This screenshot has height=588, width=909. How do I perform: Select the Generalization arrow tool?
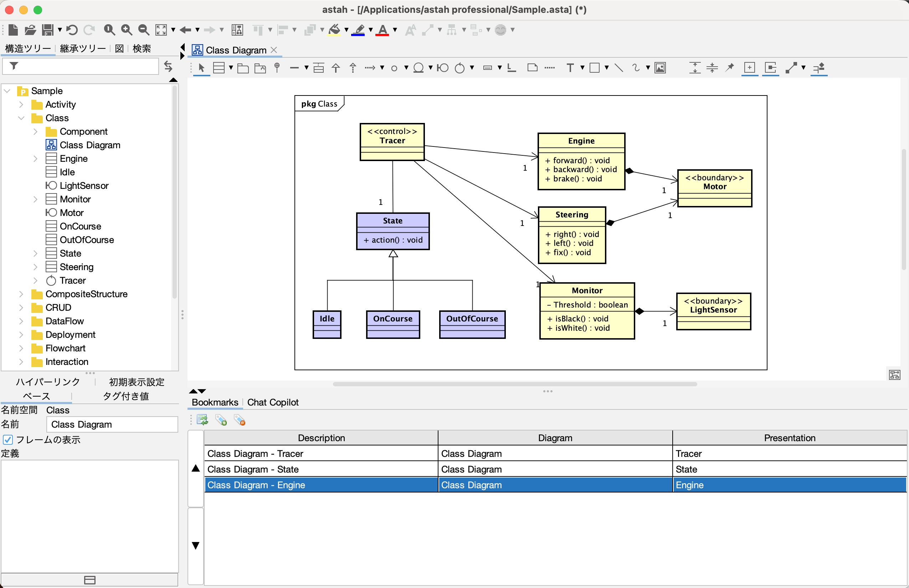(336, 68)
